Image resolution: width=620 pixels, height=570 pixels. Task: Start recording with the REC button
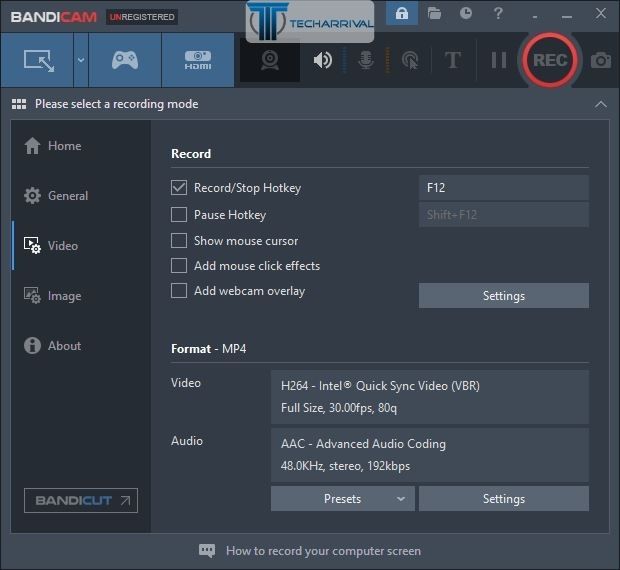[x=550, y=60]
